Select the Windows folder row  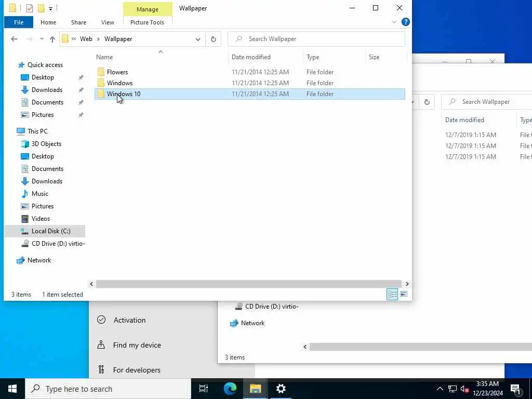coord(249,83)
